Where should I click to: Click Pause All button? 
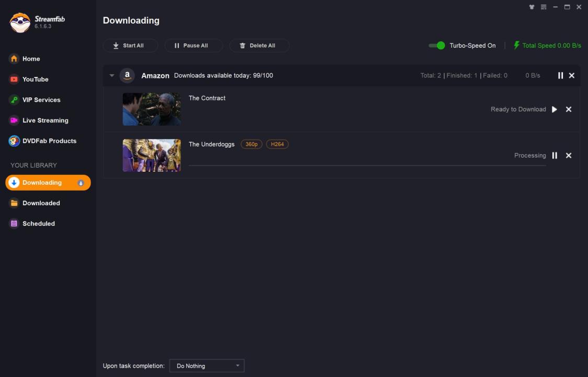tap(194, 46)
